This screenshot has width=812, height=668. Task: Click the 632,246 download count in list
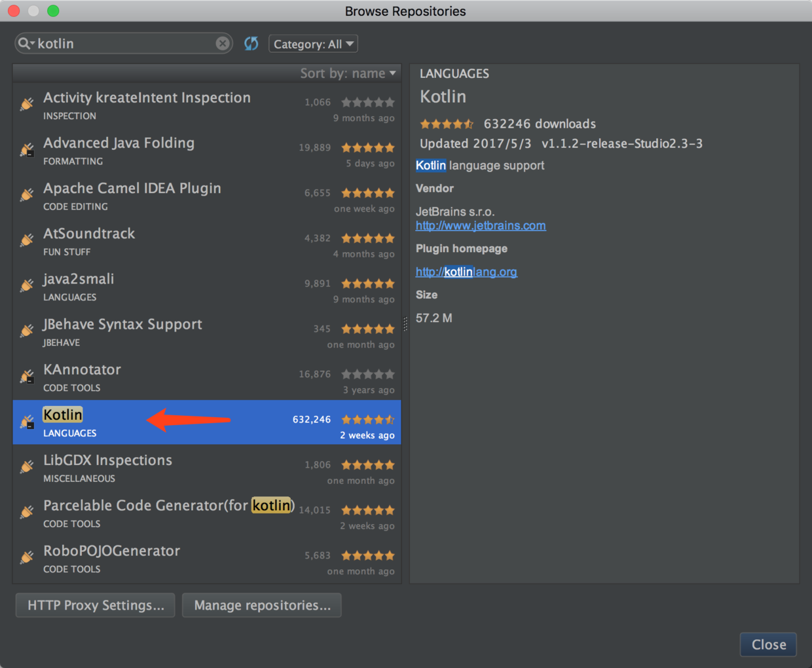312,419
